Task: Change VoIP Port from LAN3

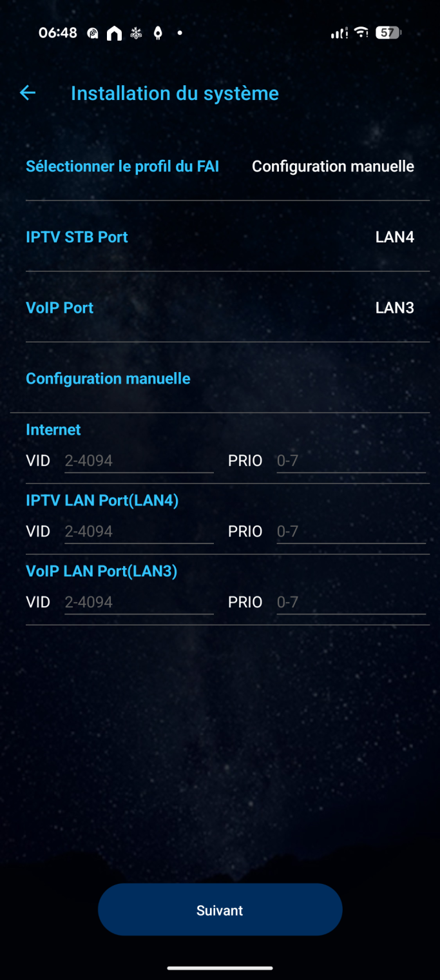Action: pyautogui.click(x=394, y=308)
